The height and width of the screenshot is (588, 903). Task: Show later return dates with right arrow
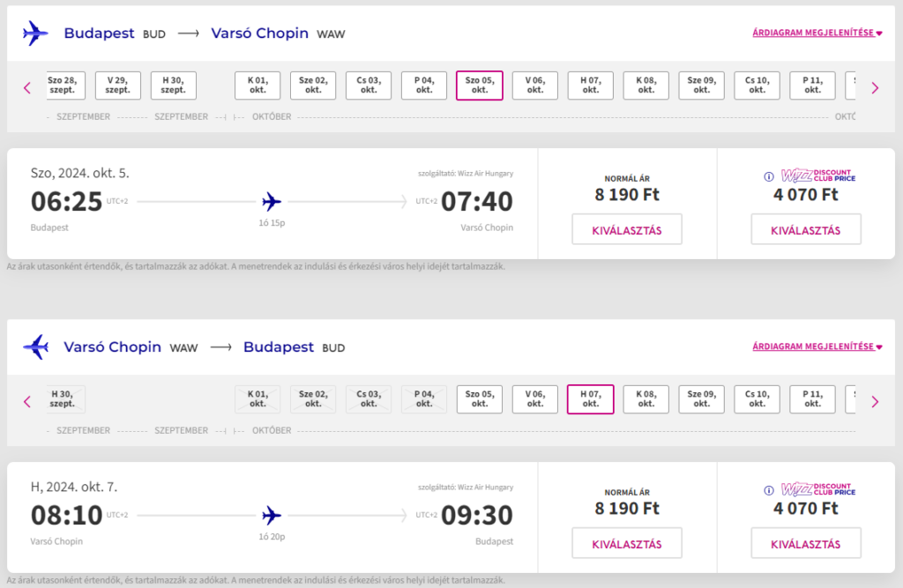tap(875, 401)
